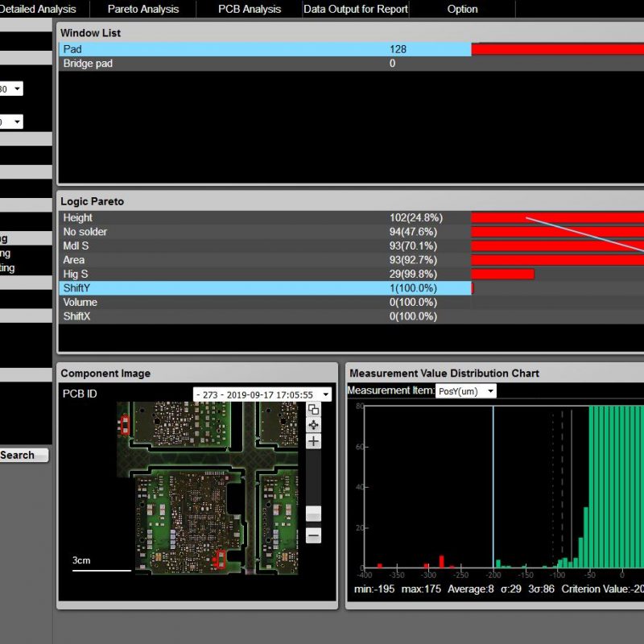Click the overlapping windows icon above pan
Viewport: 644px width, 644px height.
(x=313, y=409)
